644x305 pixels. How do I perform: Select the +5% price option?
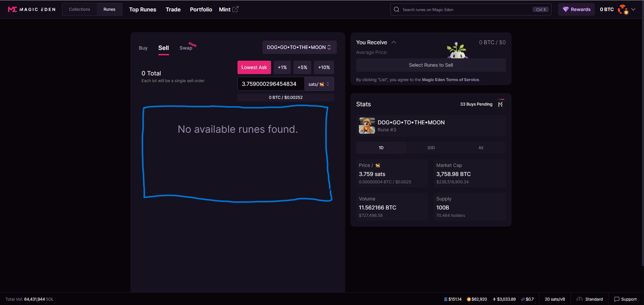[x=303, y=67]
